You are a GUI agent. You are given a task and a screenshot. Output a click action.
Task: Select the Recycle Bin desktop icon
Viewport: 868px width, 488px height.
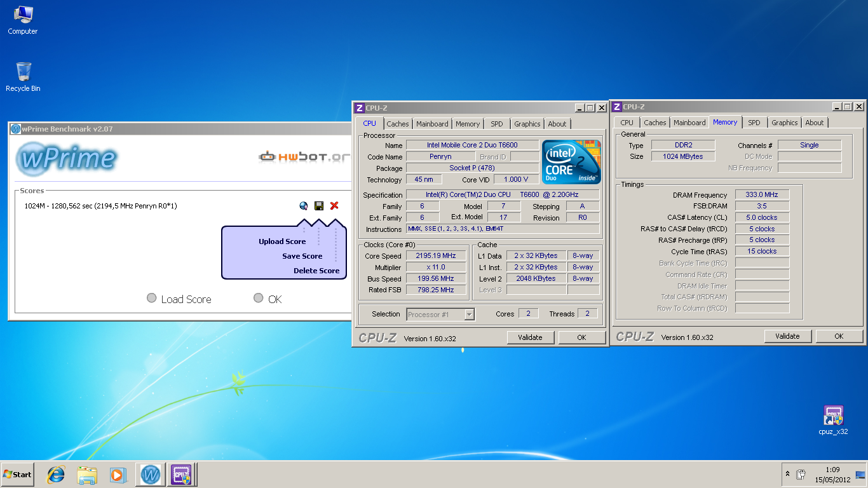(x=23, y=77)
